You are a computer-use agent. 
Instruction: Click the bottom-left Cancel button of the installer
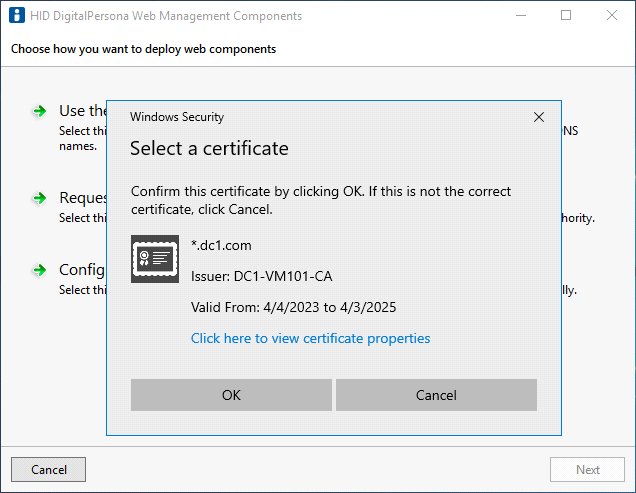pyautogui.click(x=49, y=470)
